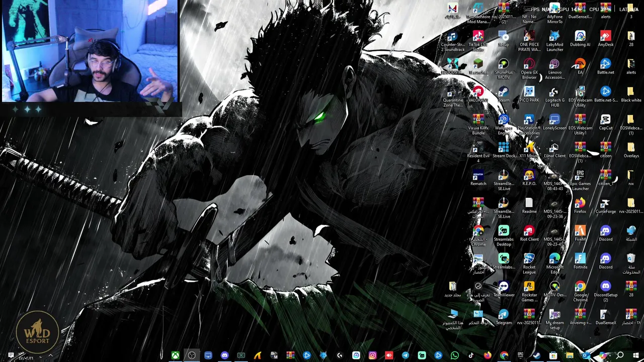Open Copilot from the taskbar

[603, 355]
